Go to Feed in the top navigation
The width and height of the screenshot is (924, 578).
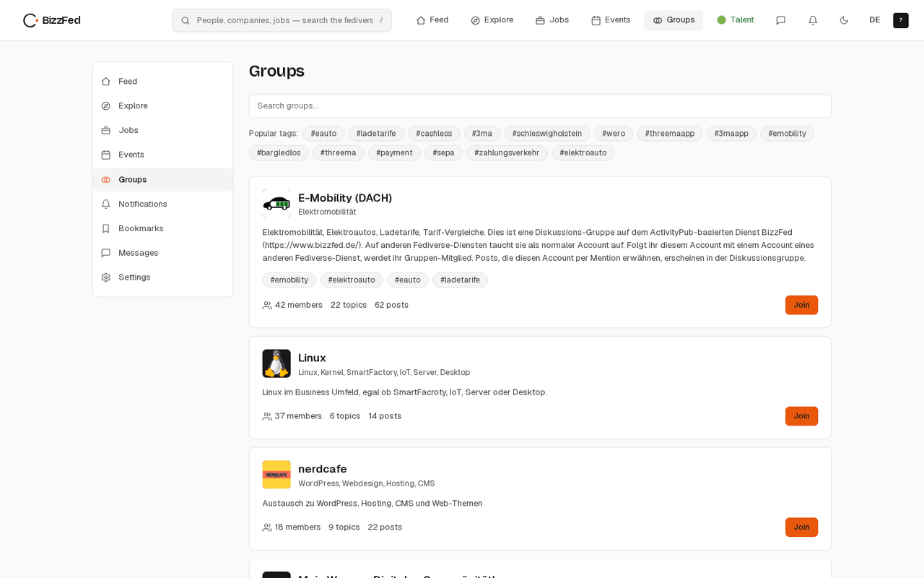pyautogui.click(x=432, y=20)
